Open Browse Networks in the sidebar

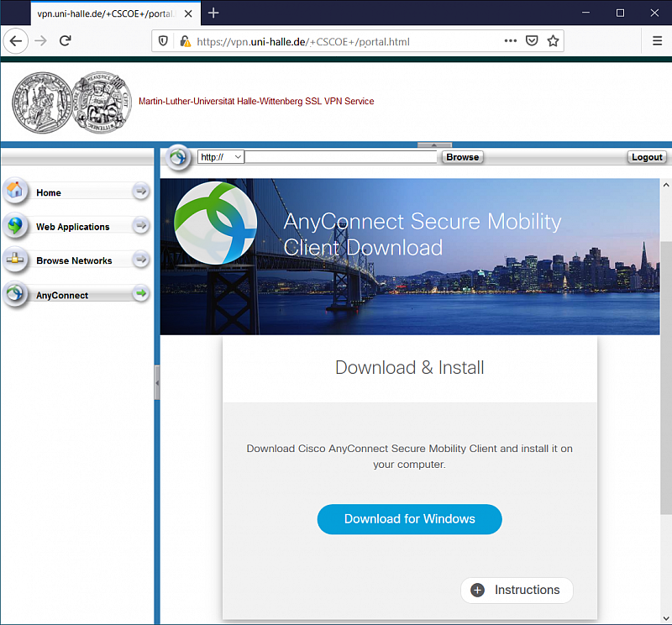(x=76, y=260)
